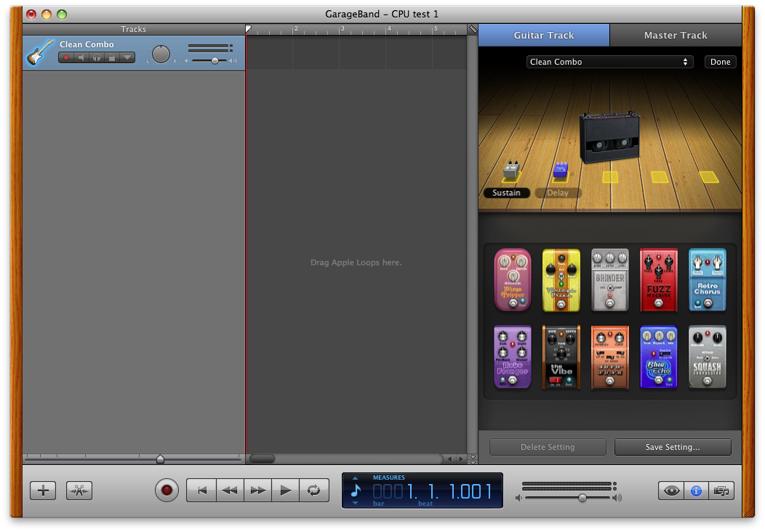Select the Retro Chorus pedal
The width and height of the screenshot is (765, 532).
[x=707, y=280]
